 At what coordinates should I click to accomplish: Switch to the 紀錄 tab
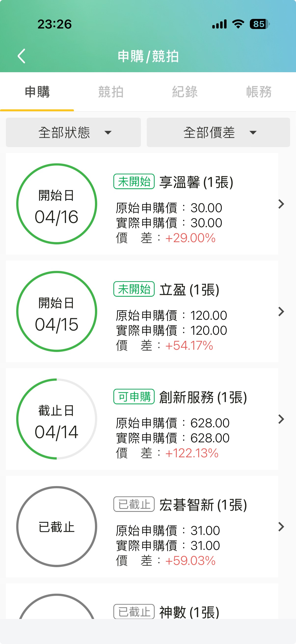(185, 92)
